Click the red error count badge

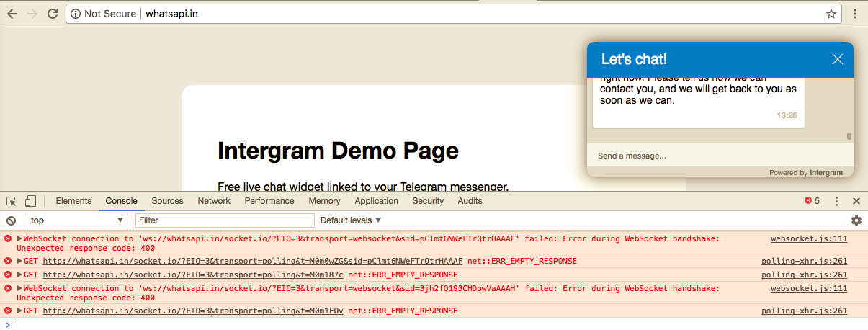point(812,201)
